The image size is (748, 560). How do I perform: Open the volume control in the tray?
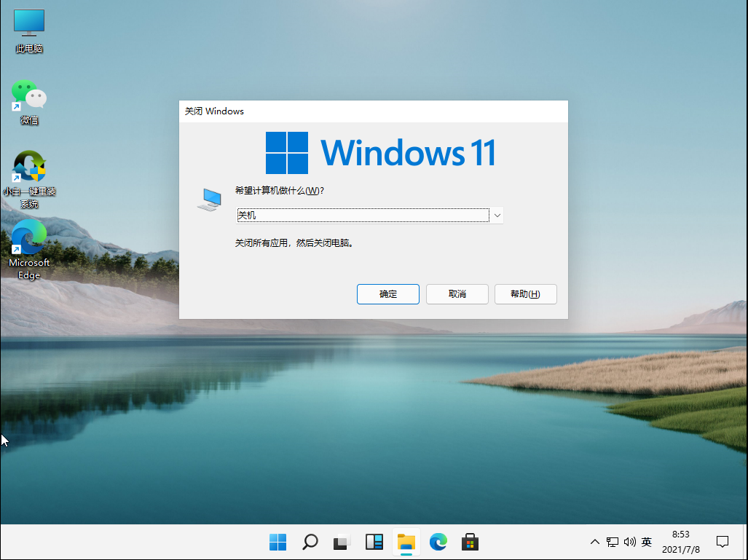click(x=629, y=542)
